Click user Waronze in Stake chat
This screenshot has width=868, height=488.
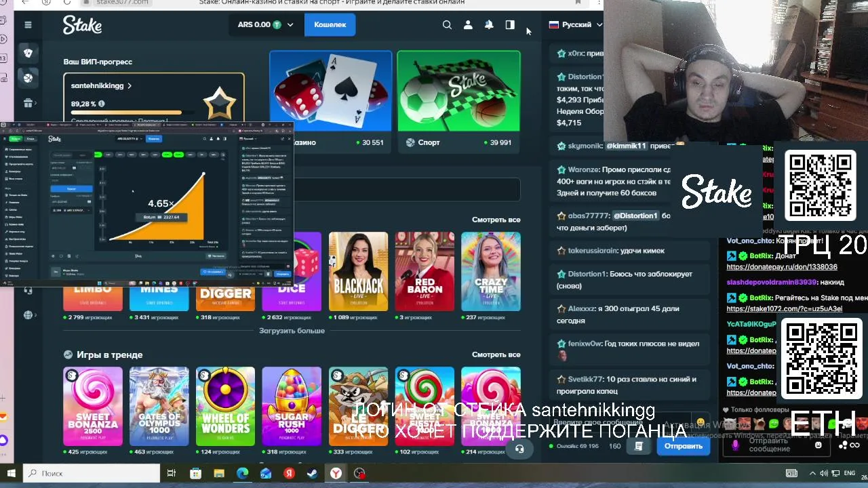(584, 169)
